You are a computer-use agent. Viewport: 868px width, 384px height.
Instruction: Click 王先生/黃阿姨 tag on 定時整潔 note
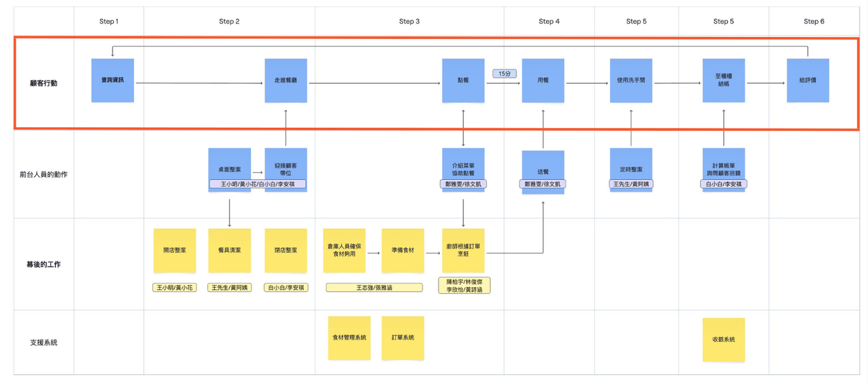[631, 184]
